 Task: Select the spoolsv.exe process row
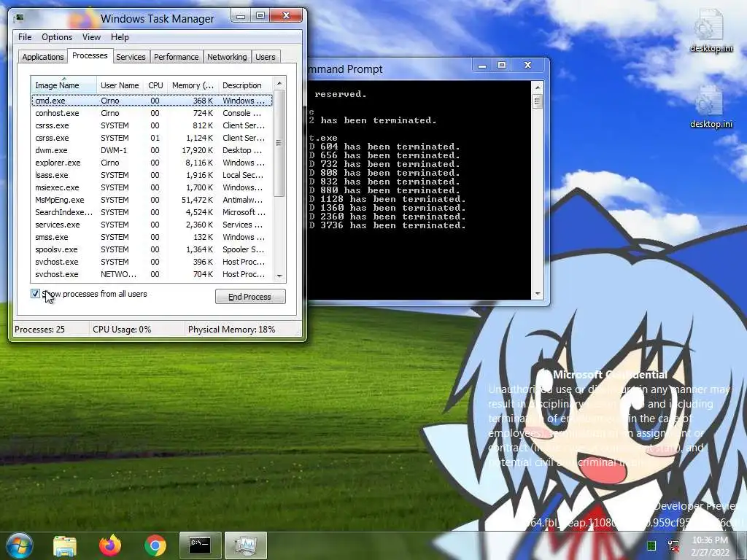pos(152,249)
